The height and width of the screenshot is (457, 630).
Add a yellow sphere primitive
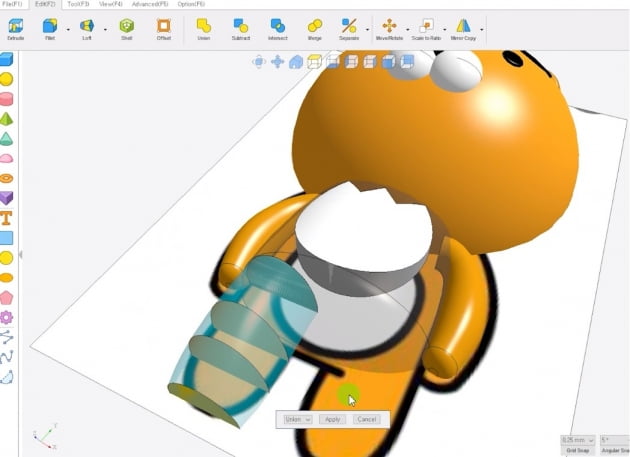click(x=6, y=79)
